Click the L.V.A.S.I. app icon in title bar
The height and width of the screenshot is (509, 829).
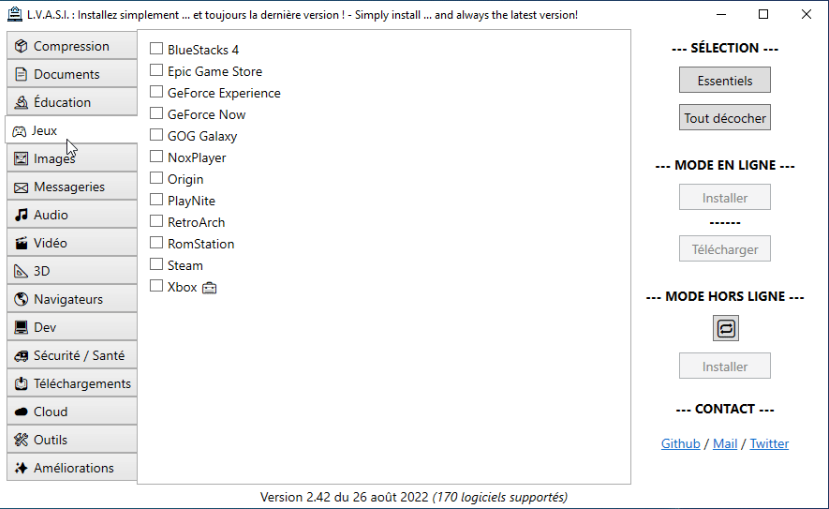coord(14,14)
